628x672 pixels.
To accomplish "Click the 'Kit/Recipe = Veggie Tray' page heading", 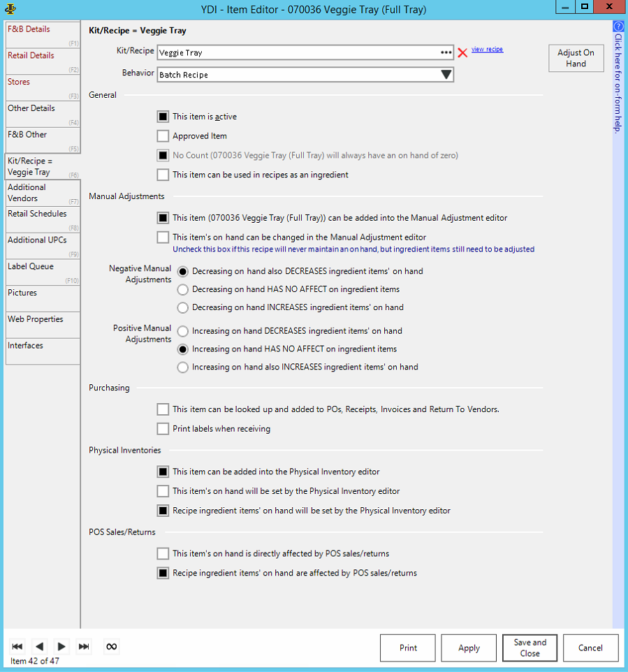I will click(138, 31).
